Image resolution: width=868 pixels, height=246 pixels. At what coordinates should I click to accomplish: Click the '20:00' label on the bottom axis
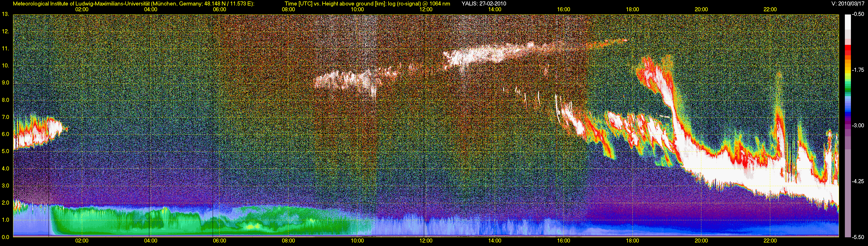(x=701, y=241)
